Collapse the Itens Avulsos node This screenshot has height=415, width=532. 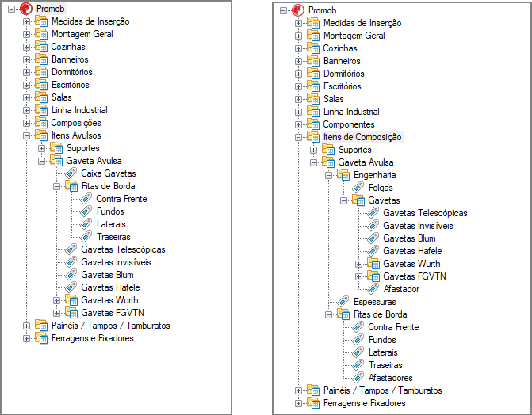pyautogui.click(x=26, y=135)
